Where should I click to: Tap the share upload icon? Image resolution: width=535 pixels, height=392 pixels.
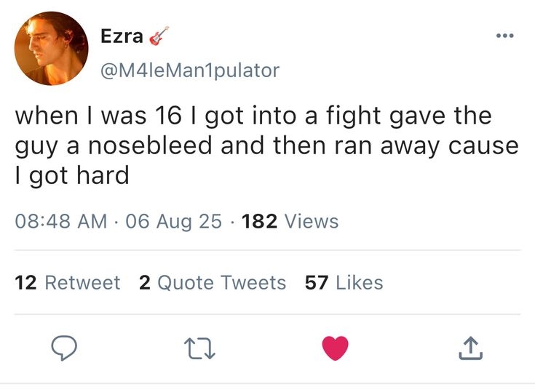pos(469,350)
